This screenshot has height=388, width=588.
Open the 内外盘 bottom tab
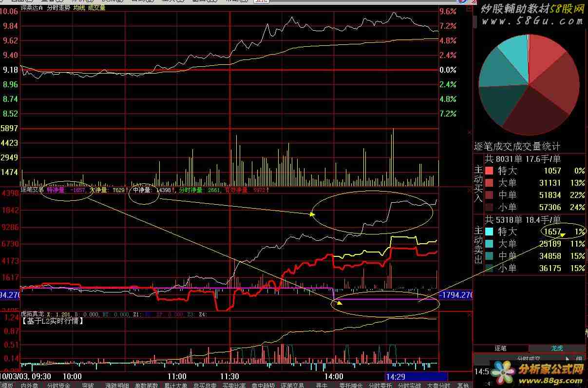[x=30, y=385]
